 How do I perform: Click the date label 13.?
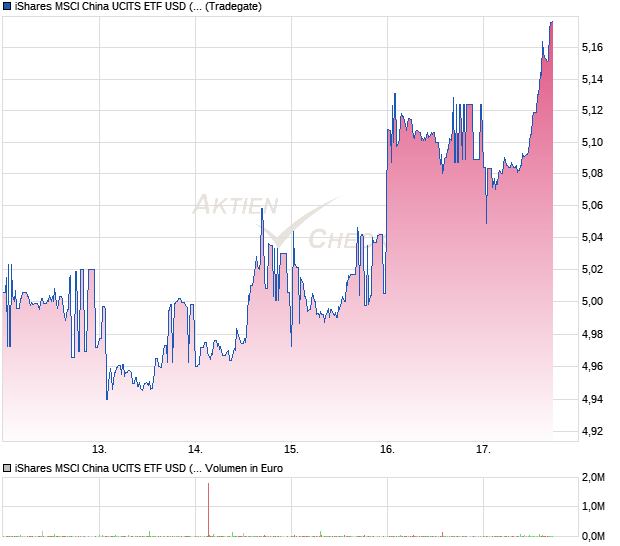99,450
